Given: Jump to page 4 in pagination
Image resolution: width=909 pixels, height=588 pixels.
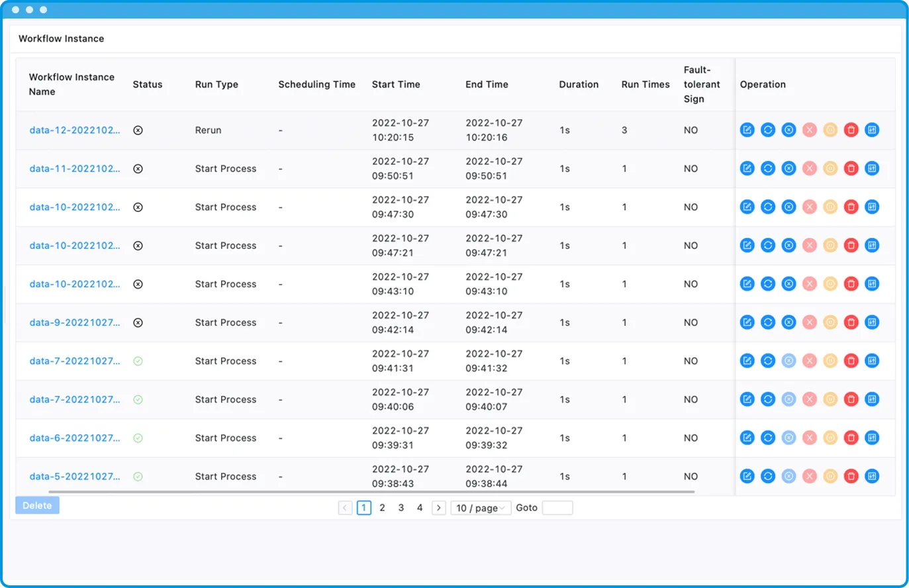Looking at the screenshot, I should point(419,508).
